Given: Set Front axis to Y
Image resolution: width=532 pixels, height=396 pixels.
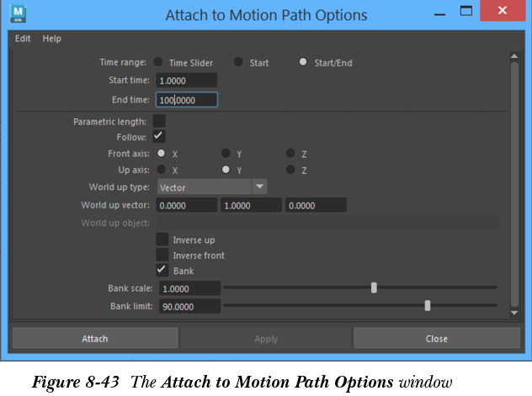Looking at the screenshot, I should pos(226,154).
